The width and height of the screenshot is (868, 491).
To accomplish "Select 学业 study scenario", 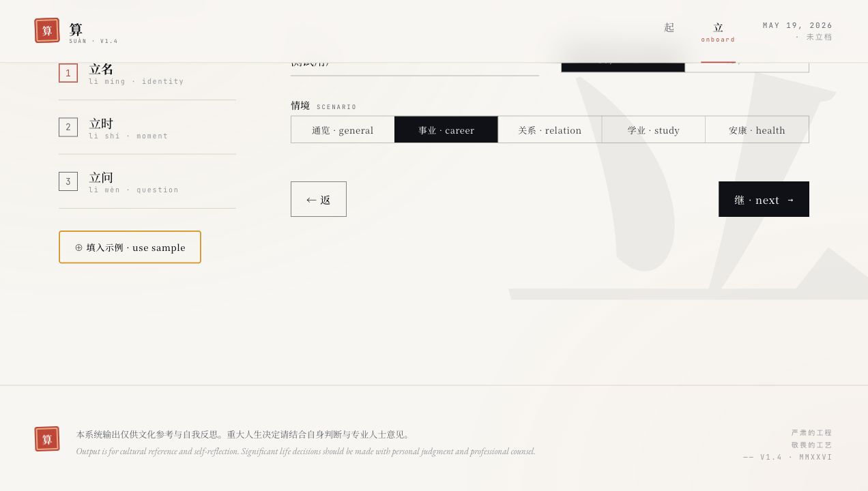I will click(654, 130).
